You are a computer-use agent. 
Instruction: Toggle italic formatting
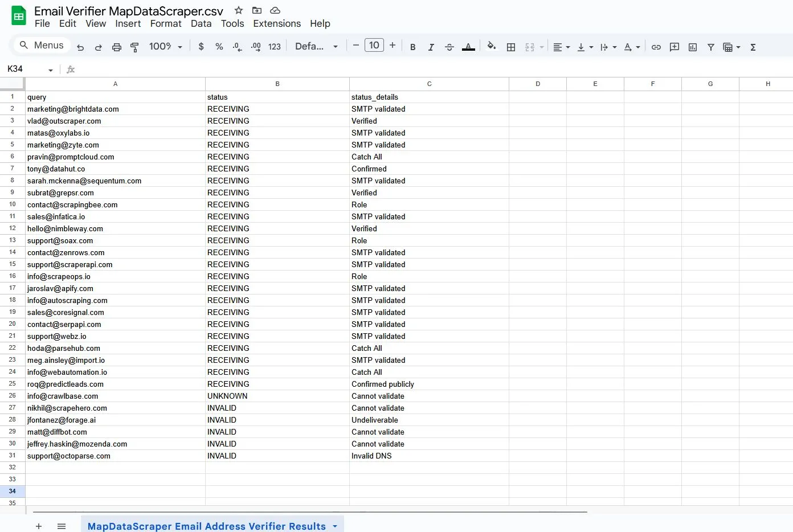point(431,47)
